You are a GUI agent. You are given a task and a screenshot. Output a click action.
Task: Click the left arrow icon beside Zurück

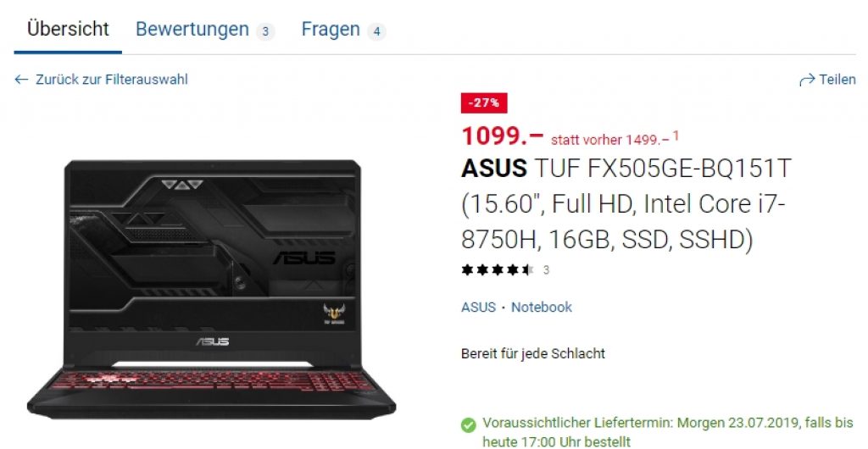pos(21,80)
